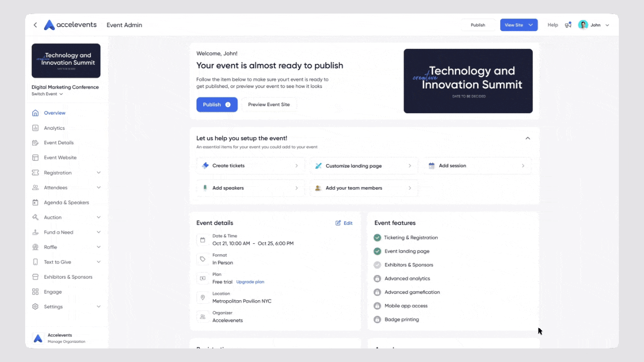Open the View Site dropdown arrow
Screen dimensions: 644x362
(x=531, y=25)
